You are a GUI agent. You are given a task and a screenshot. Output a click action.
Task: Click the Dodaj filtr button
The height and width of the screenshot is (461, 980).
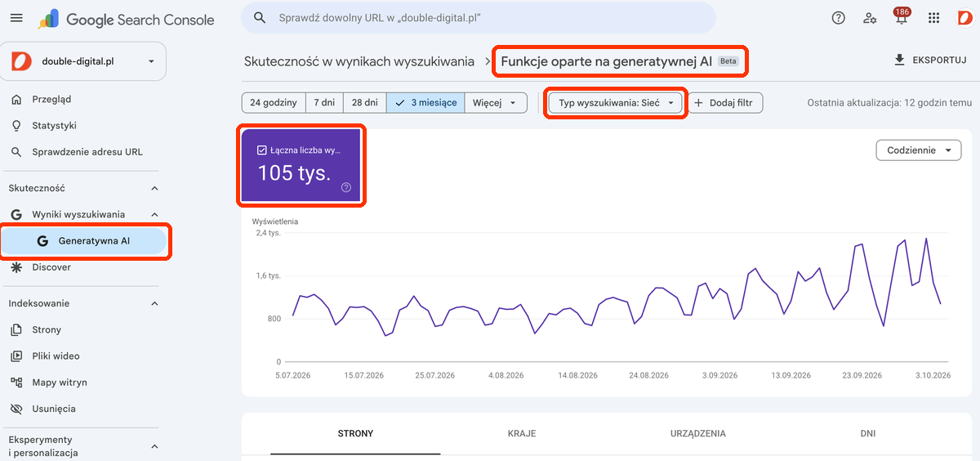726,103
